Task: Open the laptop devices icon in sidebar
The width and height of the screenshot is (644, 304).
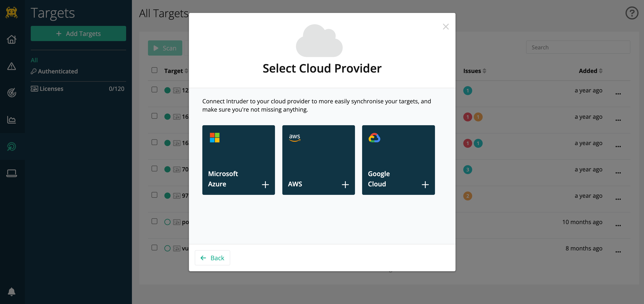Action: (x=12, y=173)
